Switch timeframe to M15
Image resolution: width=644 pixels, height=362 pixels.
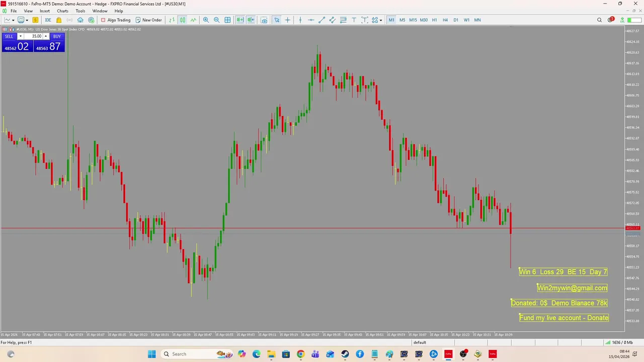click(413, 20)
